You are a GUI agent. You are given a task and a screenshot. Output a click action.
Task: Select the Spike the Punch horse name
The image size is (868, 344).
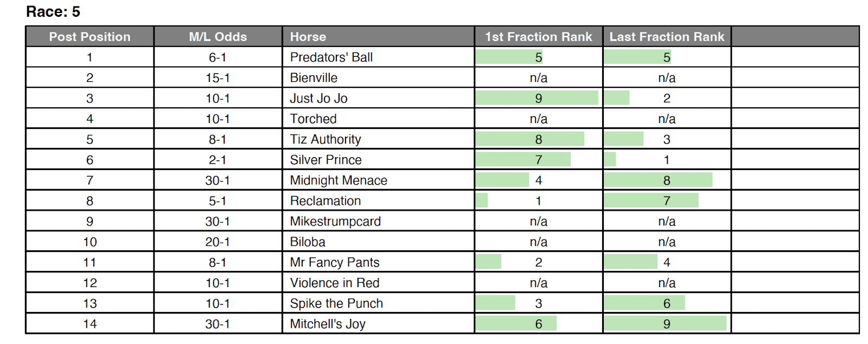[336, 303]
